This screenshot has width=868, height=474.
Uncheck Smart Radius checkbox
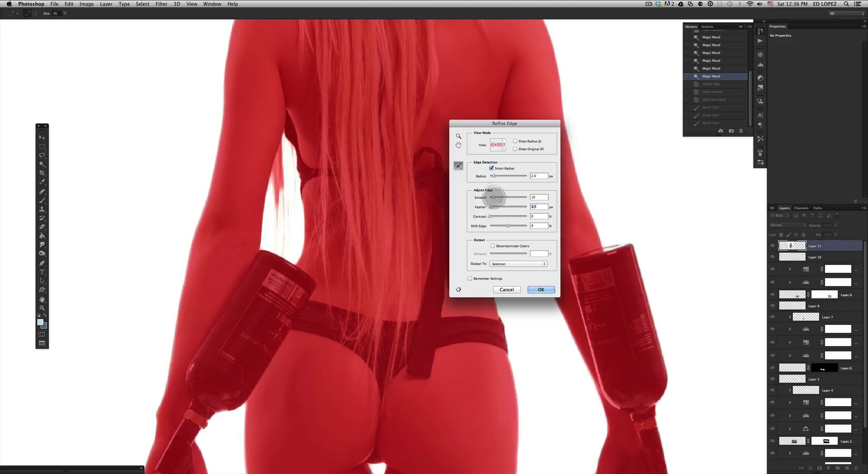click(x=491, y=168)
